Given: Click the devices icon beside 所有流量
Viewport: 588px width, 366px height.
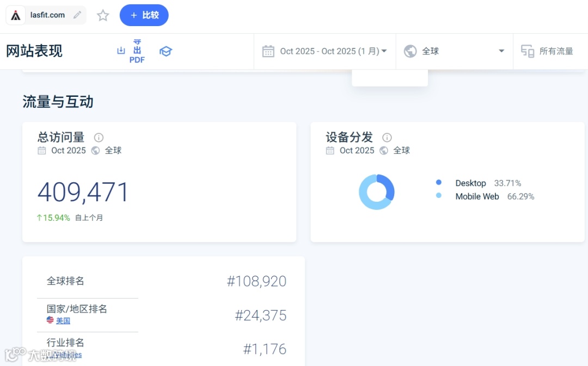Looking at the screenshot, I should pos(528,51).
